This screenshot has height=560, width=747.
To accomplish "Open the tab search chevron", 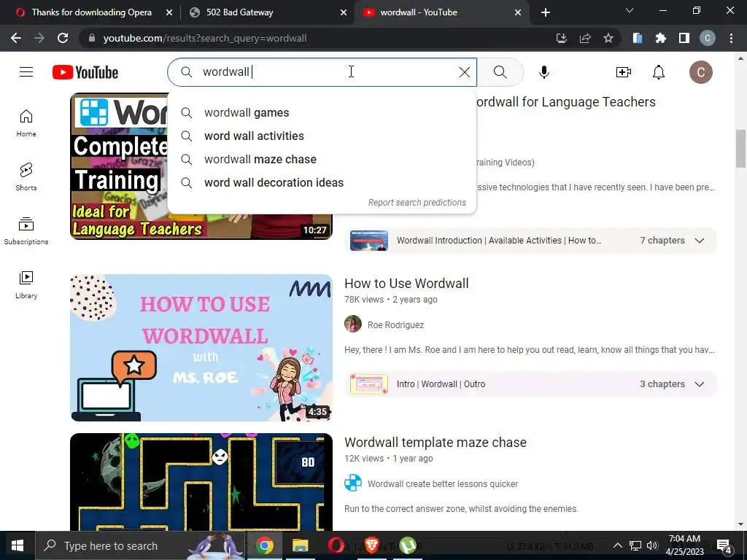I will pos(630,10).
